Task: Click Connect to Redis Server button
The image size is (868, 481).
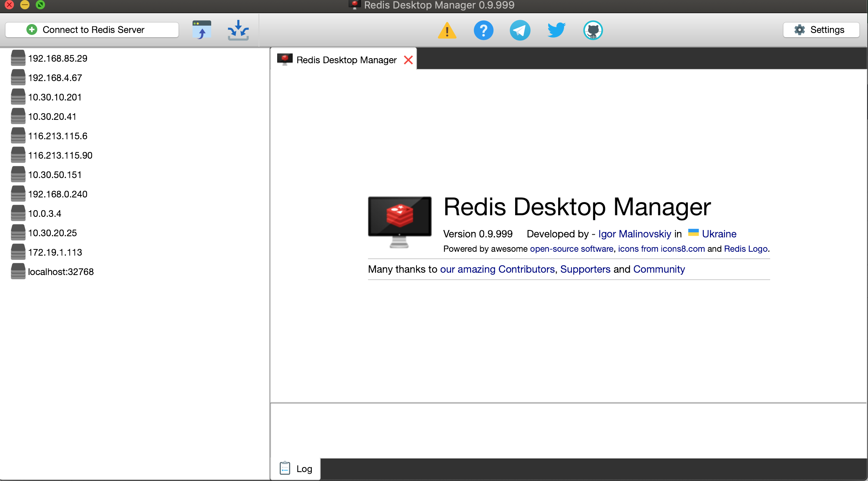Action: click(x=92, y=30)
